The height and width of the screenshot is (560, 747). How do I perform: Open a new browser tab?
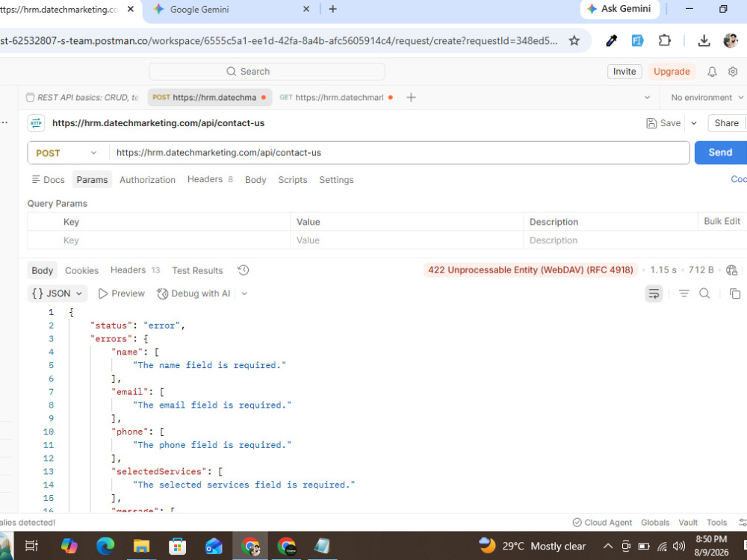(332, 9)
